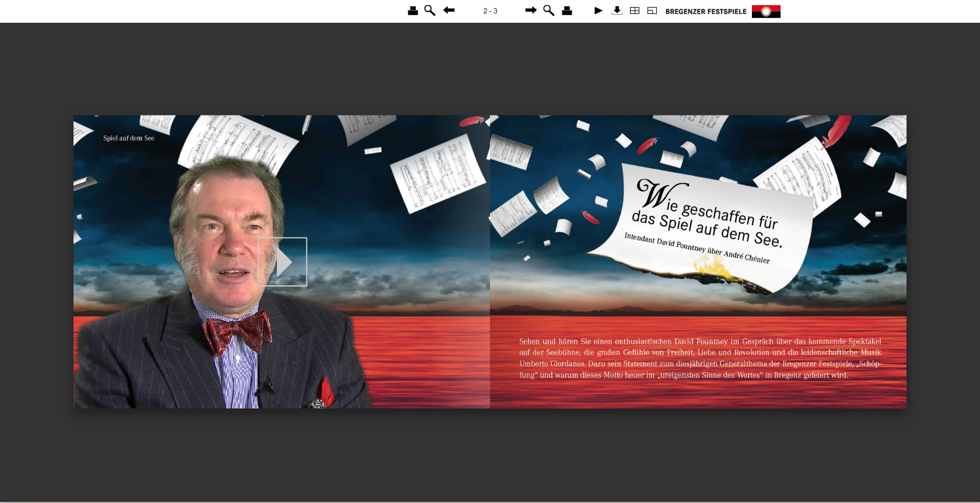
Task: Go to next page with right arrow
Action: 531,10
